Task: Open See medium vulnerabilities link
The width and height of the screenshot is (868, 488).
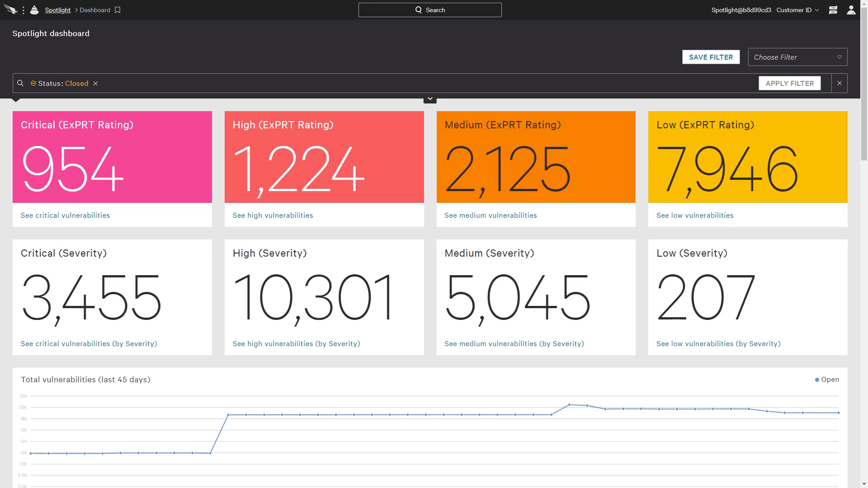Action: (x=491, y=216)
